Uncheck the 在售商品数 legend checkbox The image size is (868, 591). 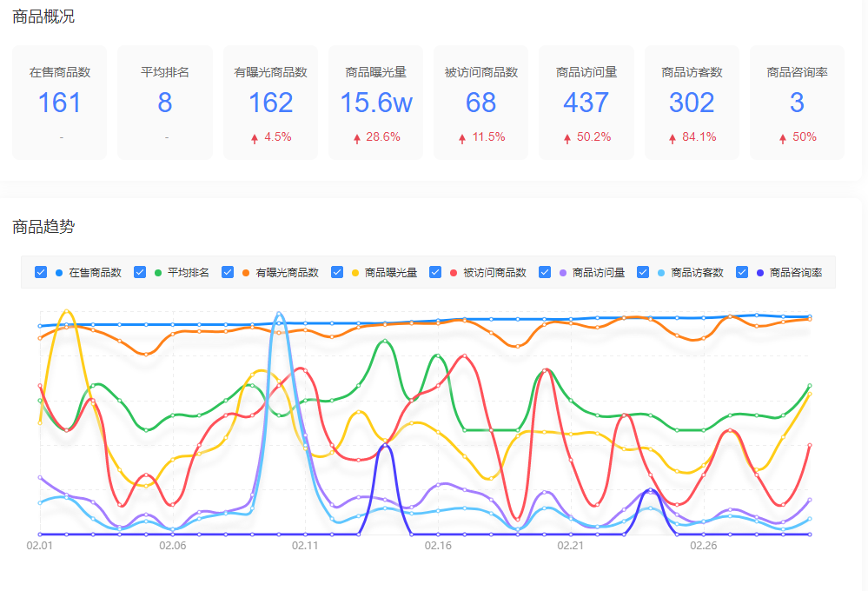pyautogui.click(x=41, y=272)
